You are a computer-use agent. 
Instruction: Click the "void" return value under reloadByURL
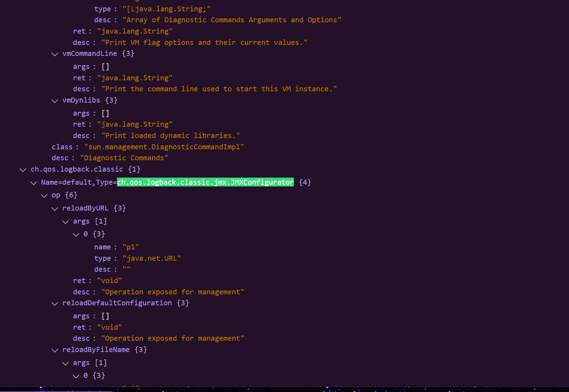(110, 281)
